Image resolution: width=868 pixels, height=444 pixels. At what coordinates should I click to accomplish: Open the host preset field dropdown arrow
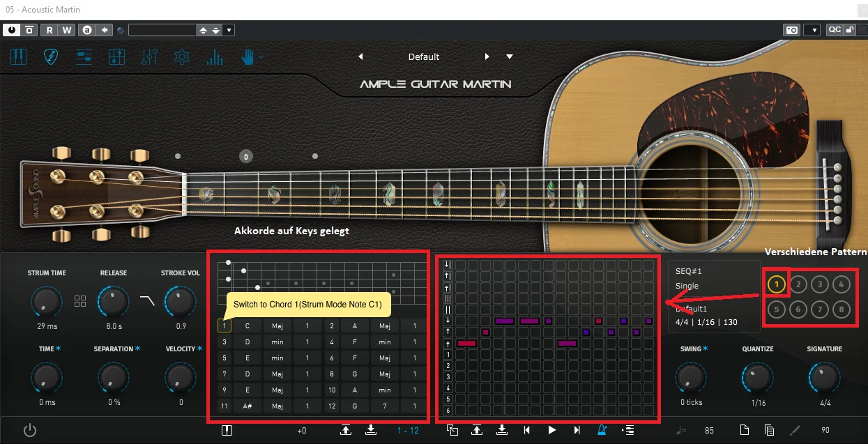click(229, 30)
